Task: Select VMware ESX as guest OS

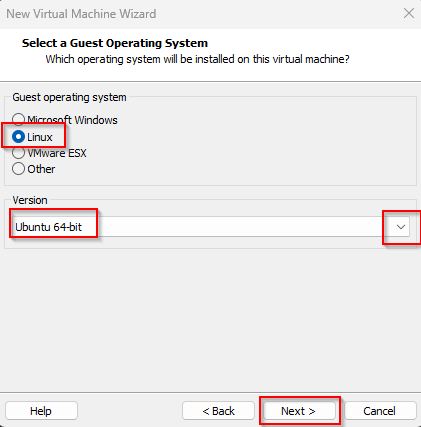Action: tap(18, 153)
